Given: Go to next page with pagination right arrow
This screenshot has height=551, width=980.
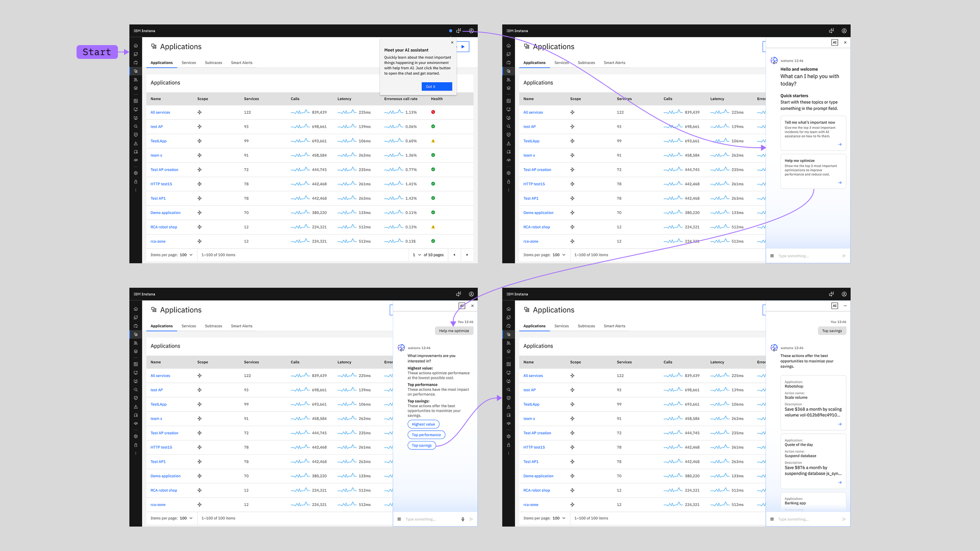Looking at the screenshot, I should point(467,255).
